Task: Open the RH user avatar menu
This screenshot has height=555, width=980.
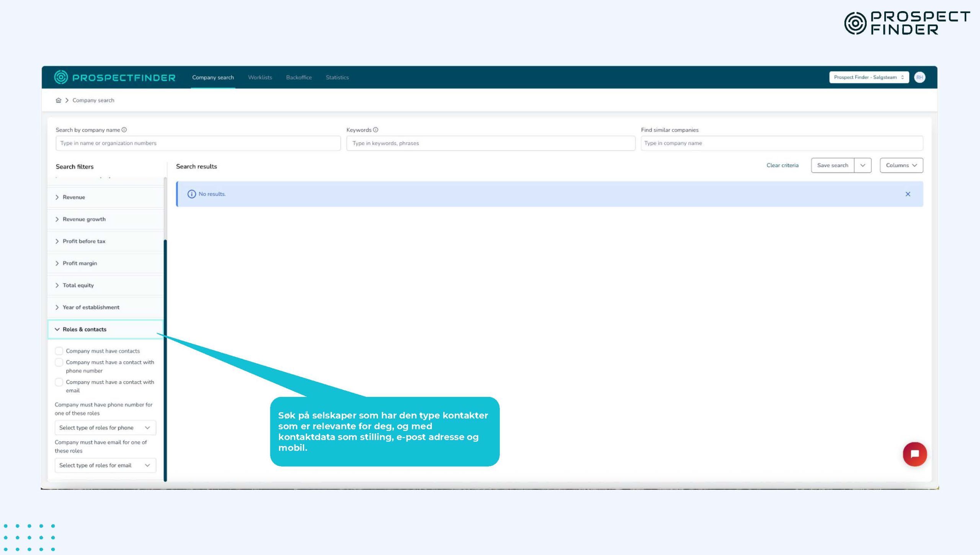Action: click(x=920, y=77)
